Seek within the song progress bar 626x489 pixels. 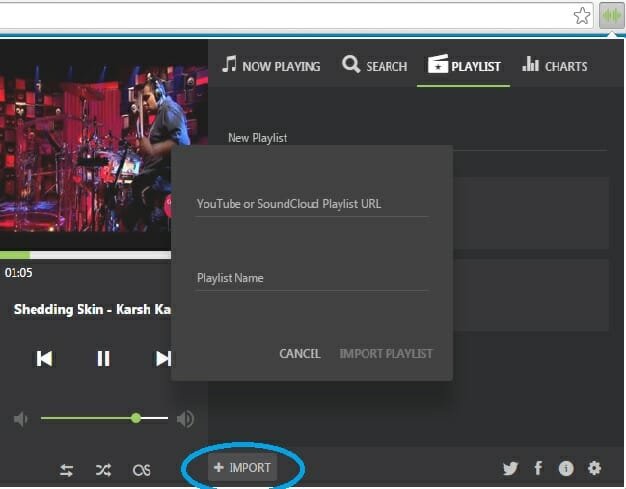click(x=85, y=255)
